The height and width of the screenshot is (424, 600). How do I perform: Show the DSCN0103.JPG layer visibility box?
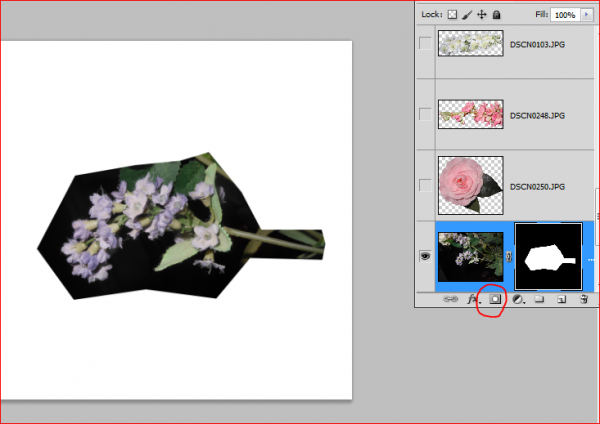[x=425, y=43]
